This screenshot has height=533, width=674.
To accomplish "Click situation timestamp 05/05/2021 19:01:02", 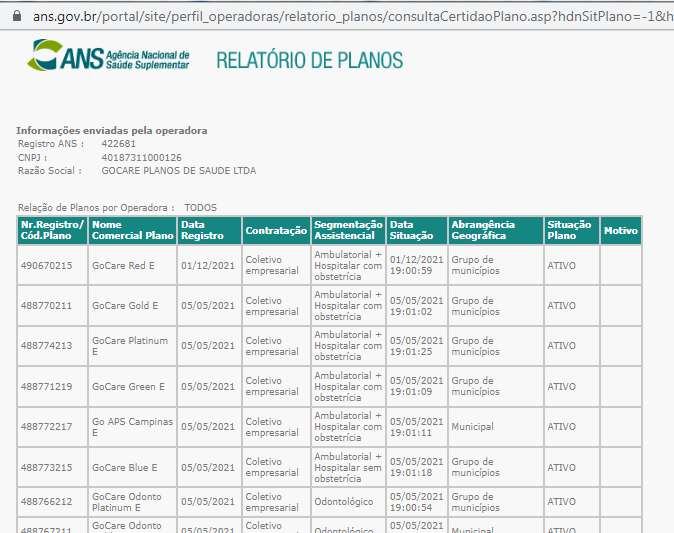I will point(416,306).
